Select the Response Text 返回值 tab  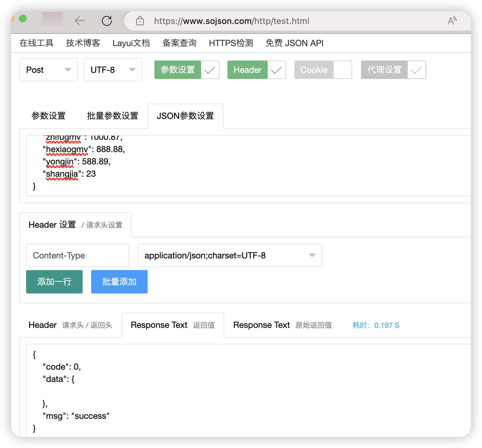point(173,325)
